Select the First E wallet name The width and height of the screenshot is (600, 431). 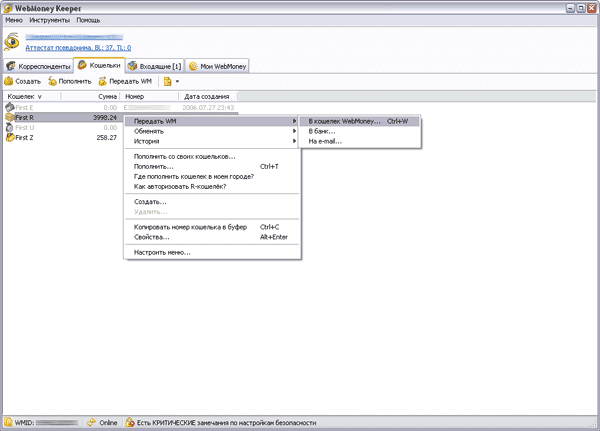24,108
